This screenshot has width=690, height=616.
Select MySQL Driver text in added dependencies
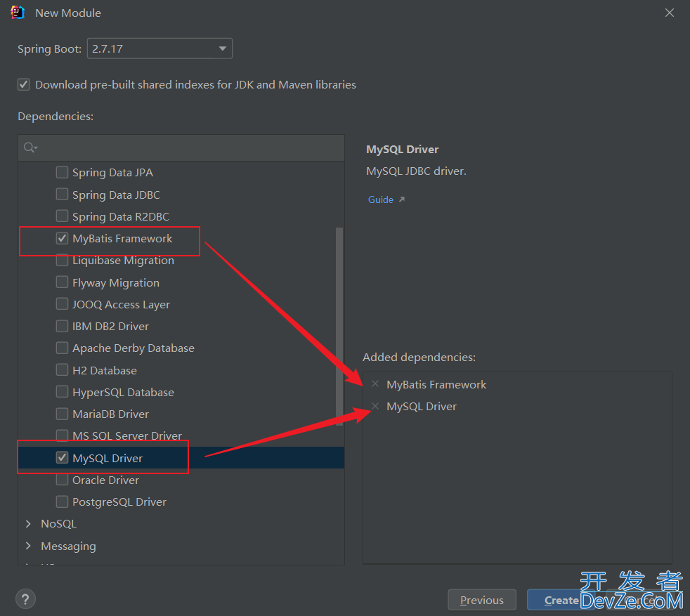click(x=421, y=407)
